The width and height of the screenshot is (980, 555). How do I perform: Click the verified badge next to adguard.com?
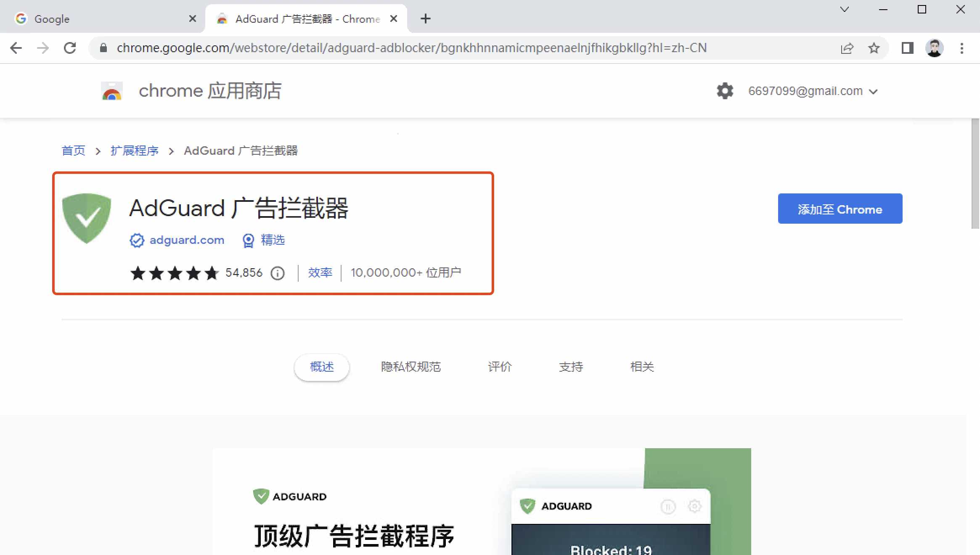tap(137, 240)
